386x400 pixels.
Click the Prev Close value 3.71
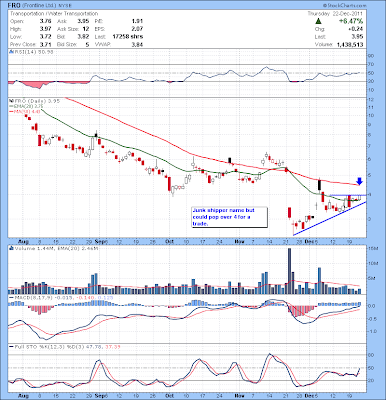click(x=46, y=44)
